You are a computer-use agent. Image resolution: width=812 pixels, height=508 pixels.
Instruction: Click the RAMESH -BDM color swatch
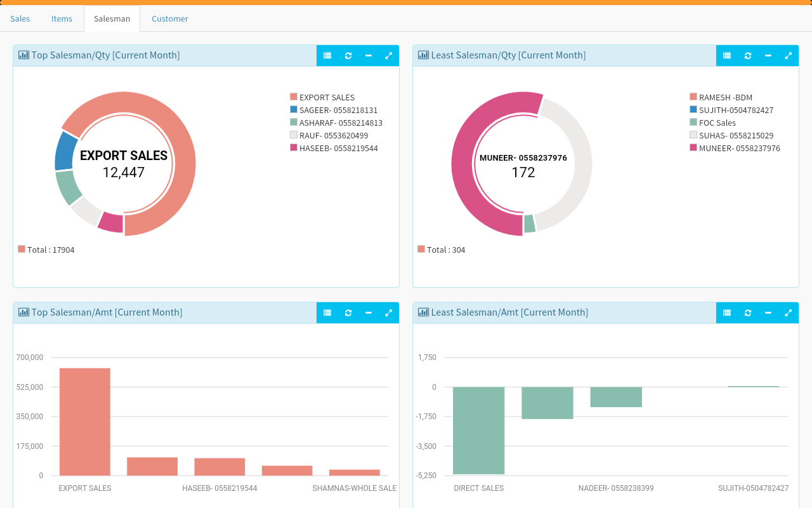[693, 97]
